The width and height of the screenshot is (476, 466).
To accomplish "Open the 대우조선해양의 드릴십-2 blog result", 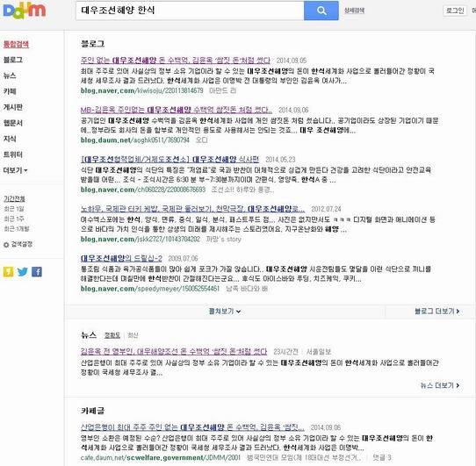I will click(121, 259).
